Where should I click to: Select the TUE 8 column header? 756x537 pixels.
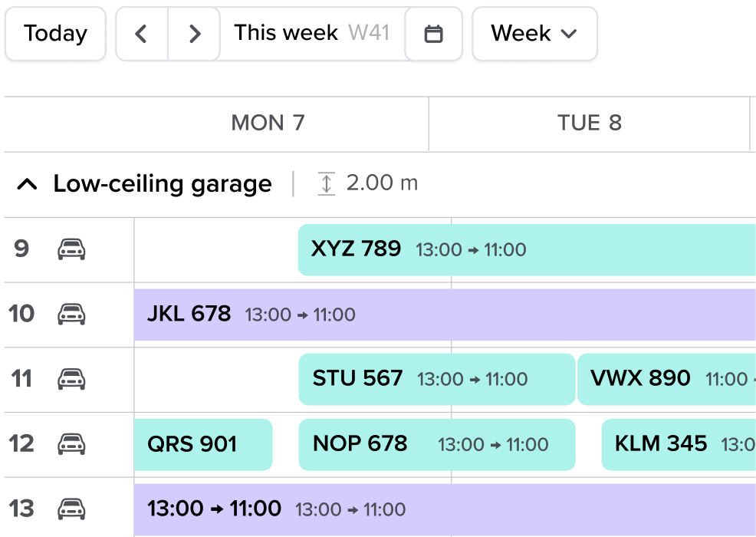pos(589,124)
